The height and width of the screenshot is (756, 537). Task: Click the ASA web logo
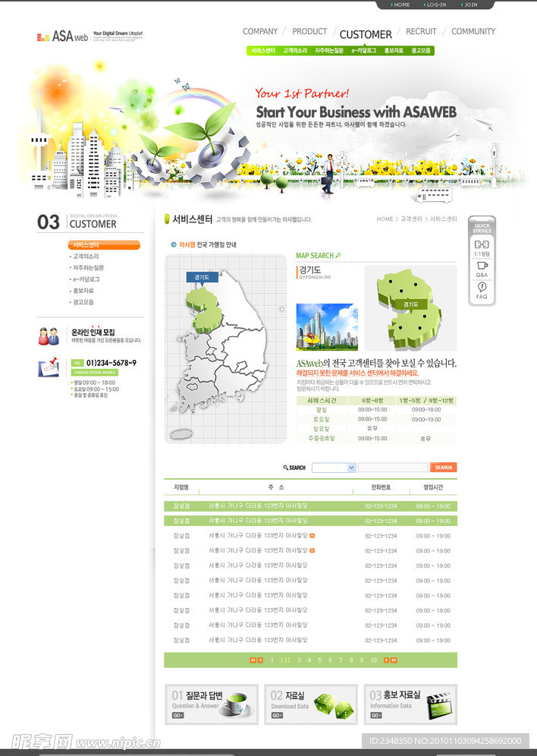coord(63,36)
